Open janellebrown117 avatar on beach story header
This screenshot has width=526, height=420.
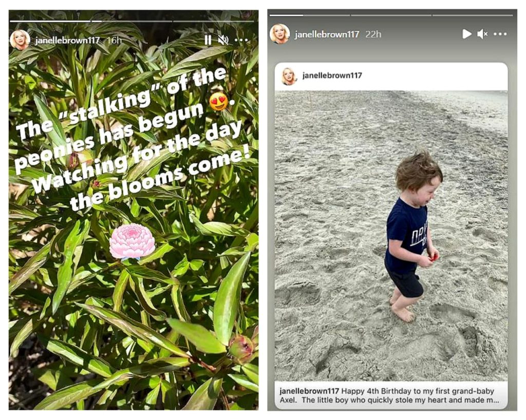tap(280, 34)
